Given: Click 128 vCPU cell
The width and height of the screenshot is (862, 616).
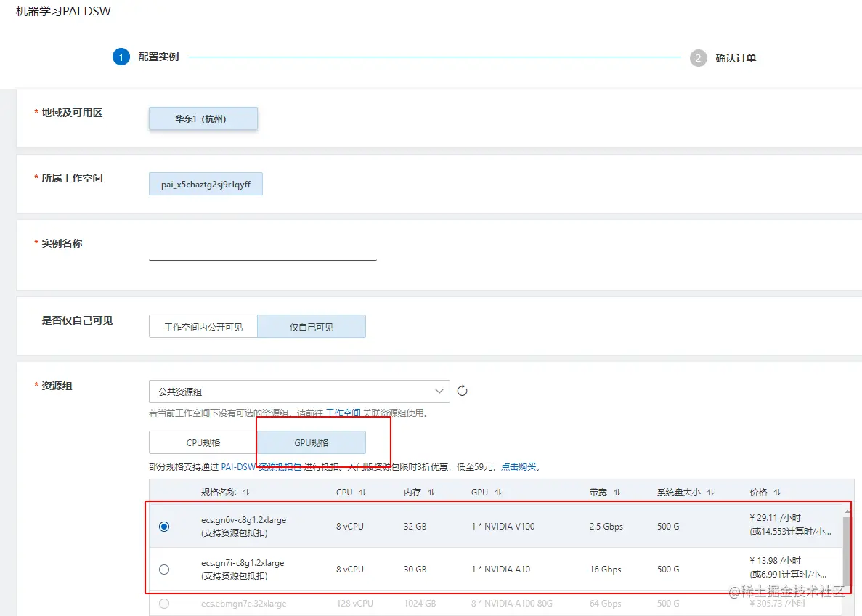Looking at the screenshot, I should [x=354, y=604].
